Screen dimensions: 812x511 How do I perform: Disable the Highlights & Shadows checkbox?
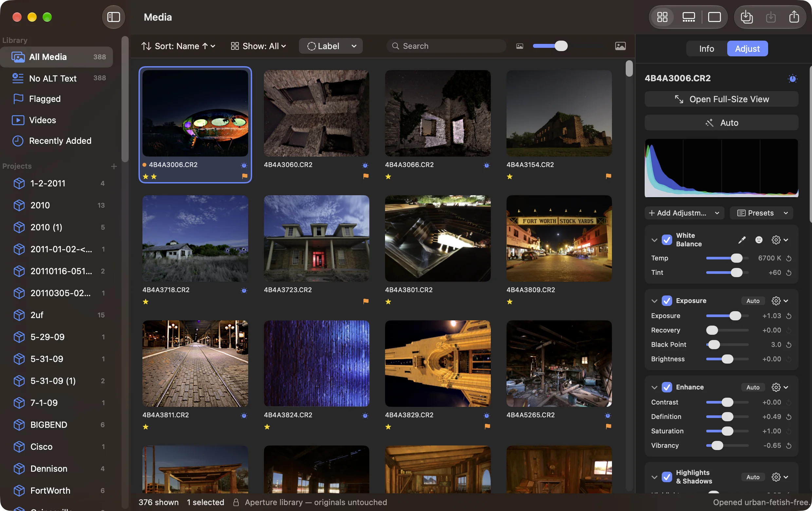(x=667, y=477)
